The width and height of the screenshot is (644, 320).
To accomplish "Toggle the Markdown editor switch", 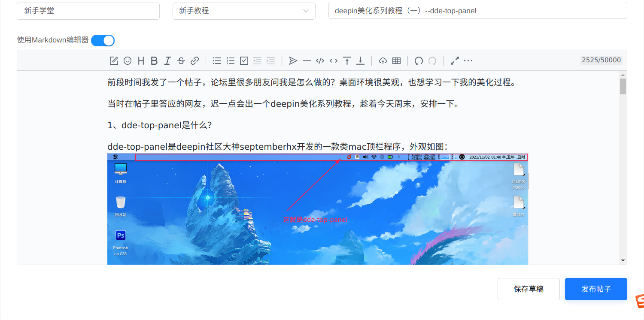I will 103,40.
